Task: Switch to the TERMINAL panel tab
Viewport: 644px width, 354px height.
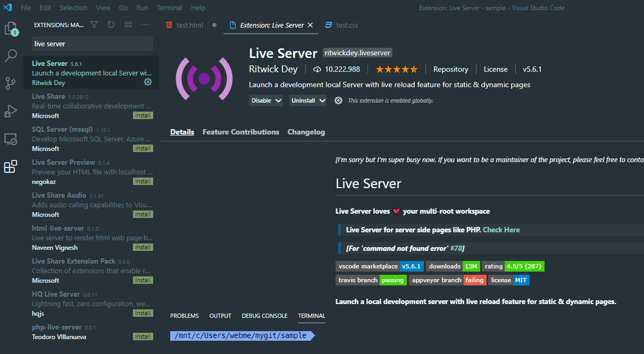Action: point(312,316)
